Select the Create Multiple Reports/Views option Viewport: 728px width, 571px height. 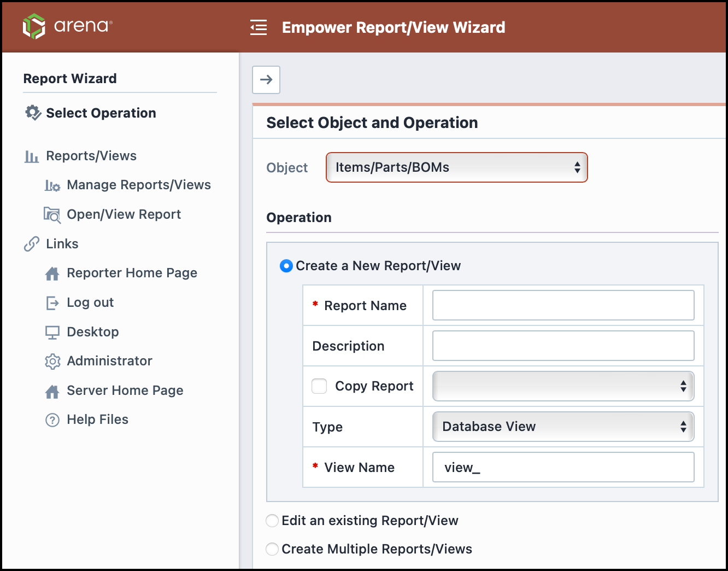[x=272, y=549]
